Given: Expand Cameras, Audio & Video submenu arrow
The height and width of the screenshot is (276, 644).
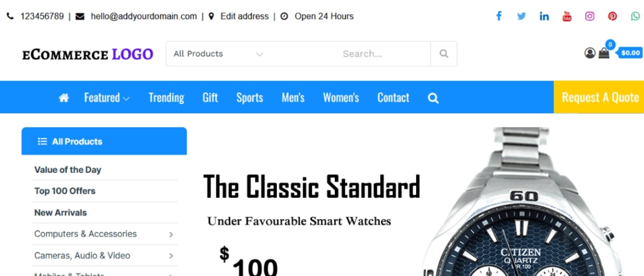Looking at the screenshot, I should [171, 256].
